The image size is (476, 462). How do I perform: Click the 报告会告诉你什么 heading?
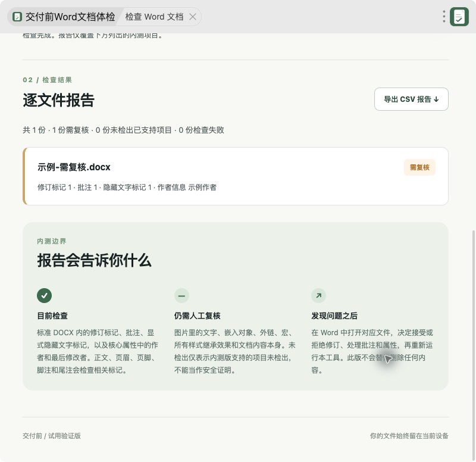94,261
